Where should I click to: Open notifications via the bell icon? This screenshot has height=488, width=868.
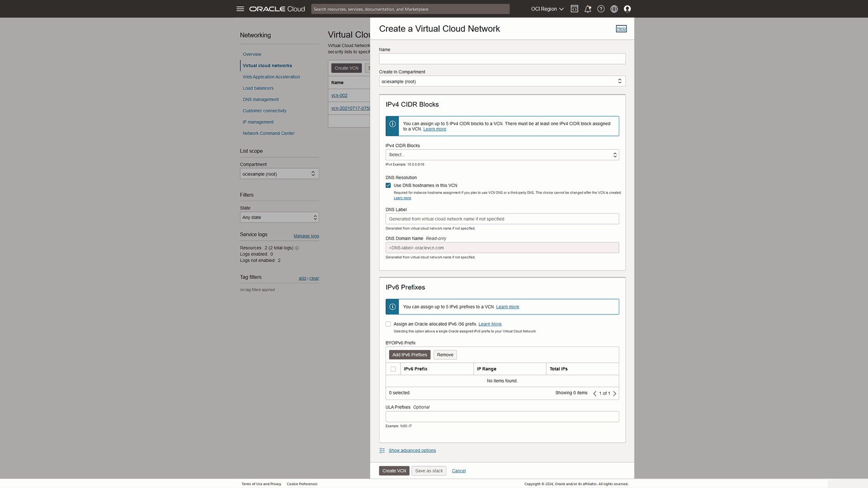[x=588, y=9]
